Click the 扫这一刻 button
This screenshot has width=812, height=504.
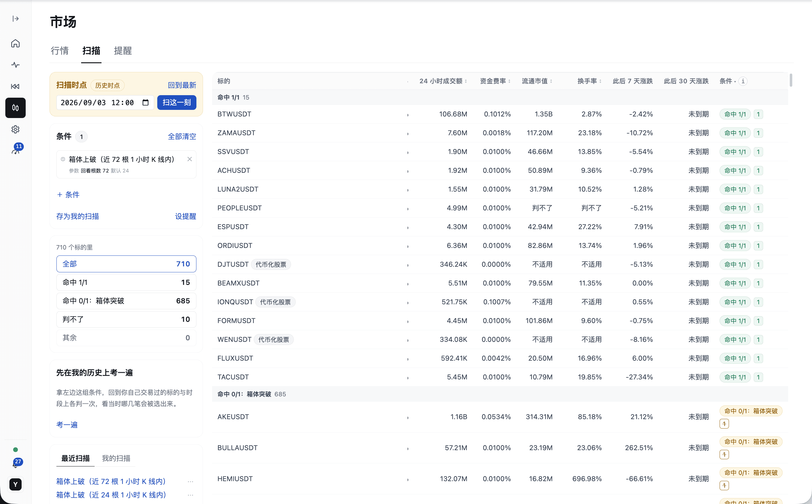[176, 102]
